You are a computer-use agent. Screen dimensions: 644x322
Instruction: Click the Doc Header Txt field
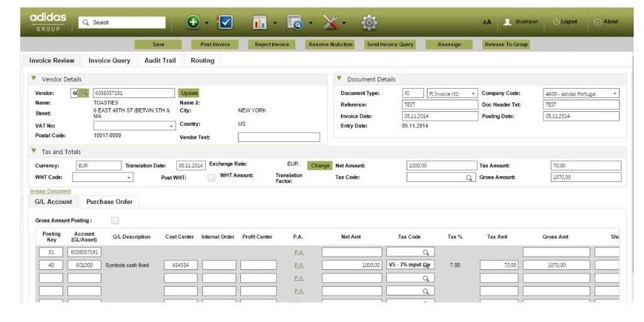(x=581, y=105)
